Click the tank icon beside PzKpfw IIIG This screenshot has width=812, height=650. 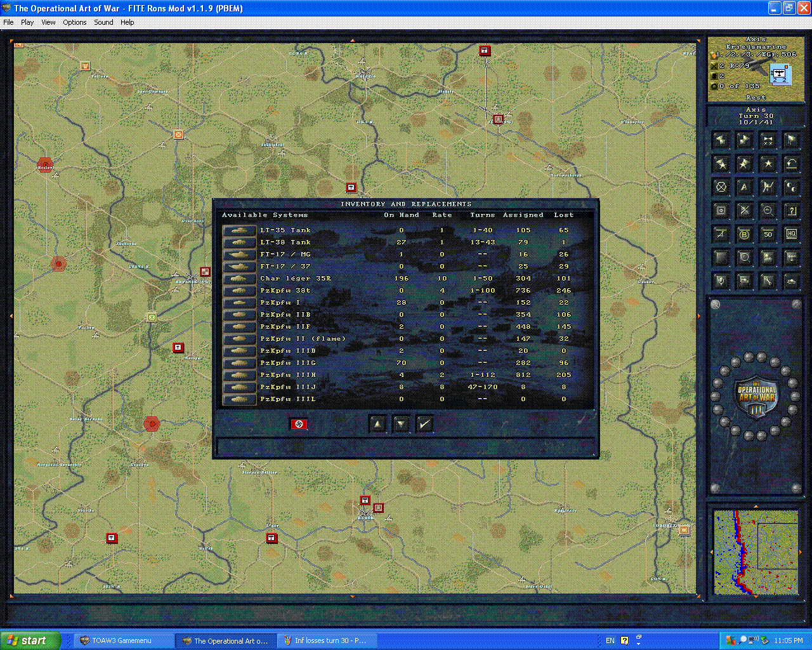[239, 363]
